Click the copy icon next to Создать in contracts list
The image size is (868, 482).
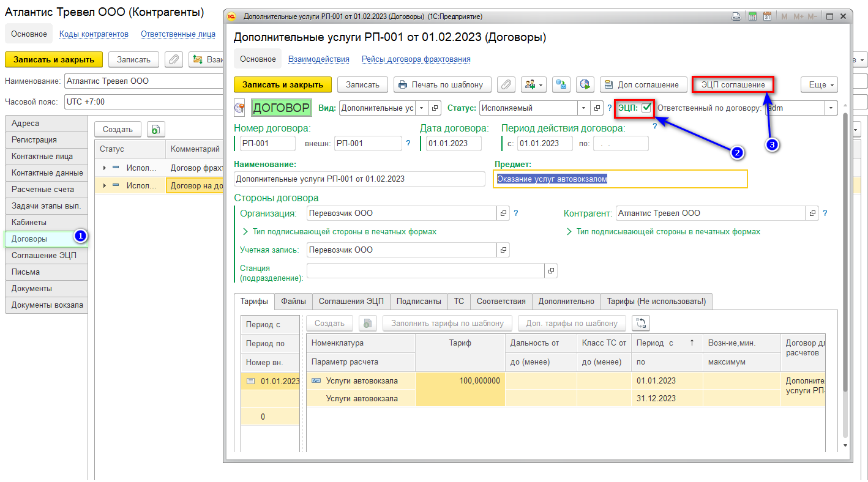(x=156, y=130)
